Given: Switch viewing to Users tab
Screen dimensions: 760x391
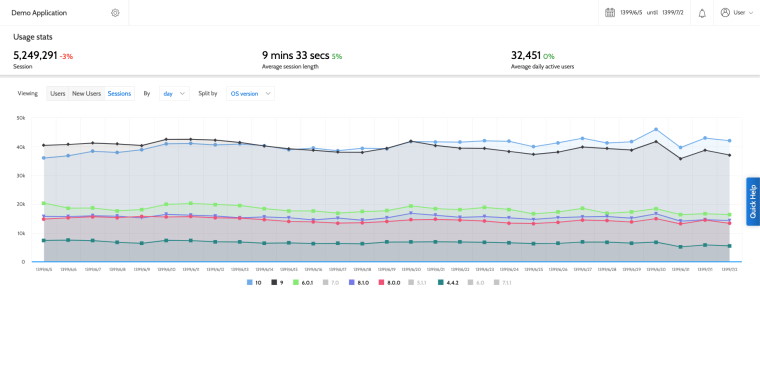Looking at the screenshot, I should 58,94.
